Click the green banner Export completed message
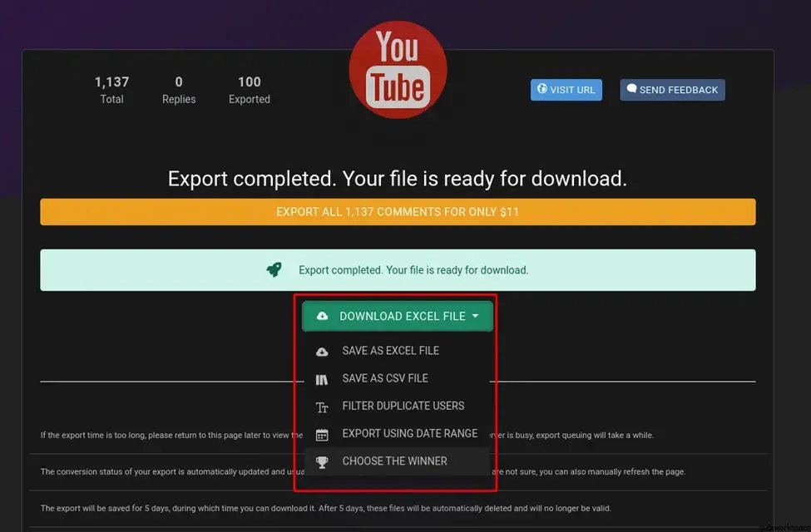The height and width of the screenshot is (532, 811). [x=413, y=270]
